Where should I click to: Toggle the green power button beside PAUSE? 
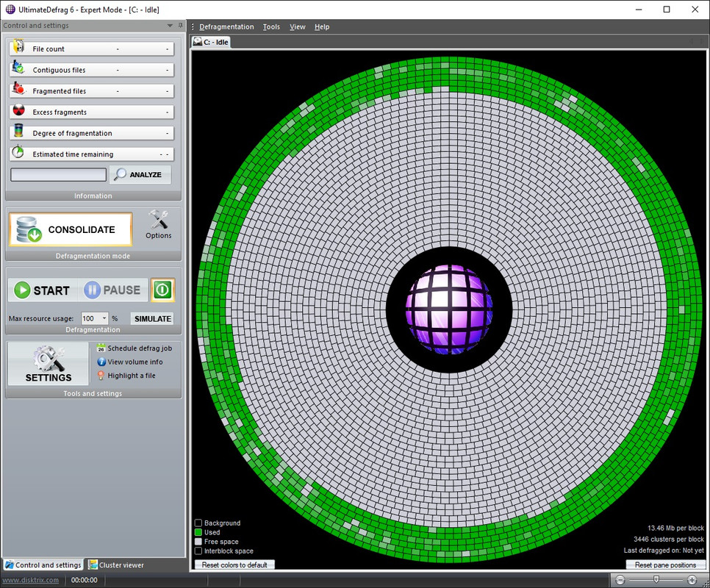[x=162, y=290]
